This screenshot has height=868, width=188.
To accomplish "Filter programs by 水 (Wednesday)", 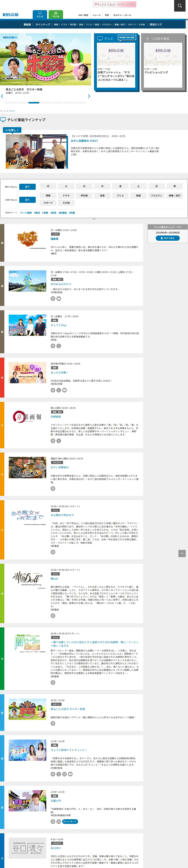I will coord(84,186).
